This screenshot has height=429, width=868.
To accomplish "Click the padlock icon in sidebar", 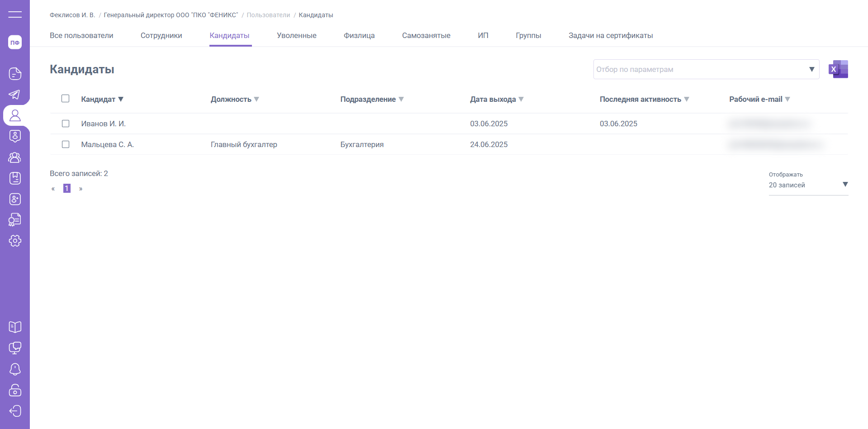I will (x=15, y=390).
